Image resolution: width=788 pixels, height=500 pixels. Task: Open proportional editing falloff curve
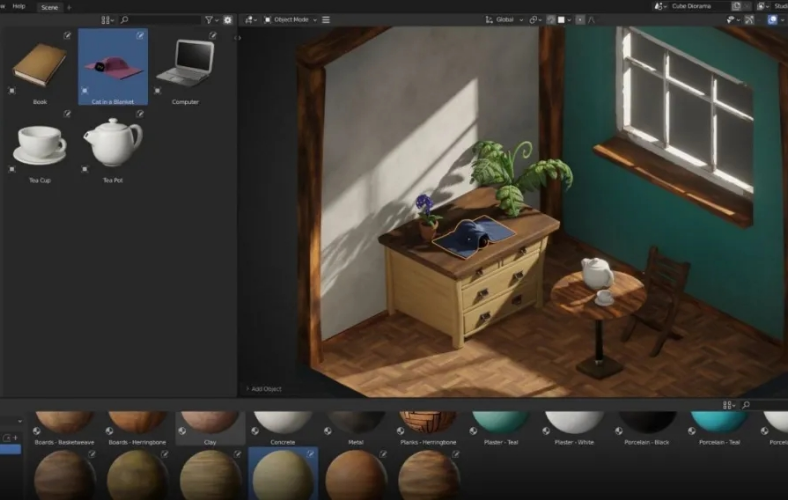tap(592, 20)
